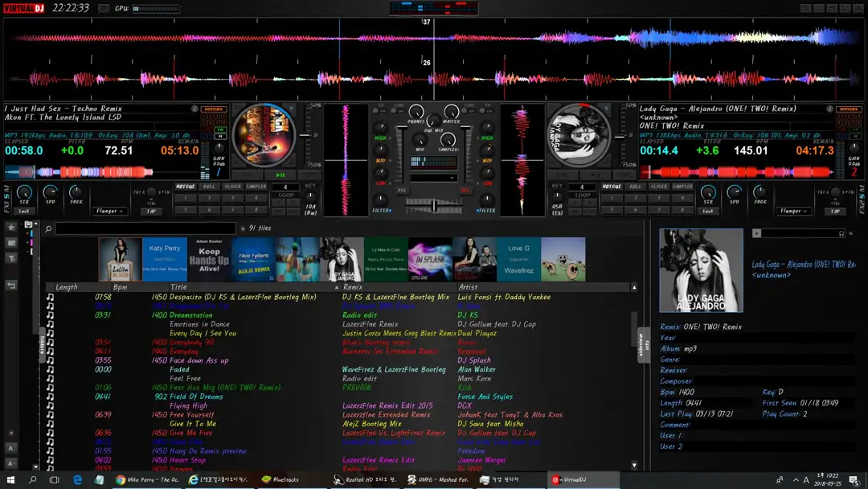Turn the left deck STR effect knob
Screen dimensions: 868x489
coord(24,192)
